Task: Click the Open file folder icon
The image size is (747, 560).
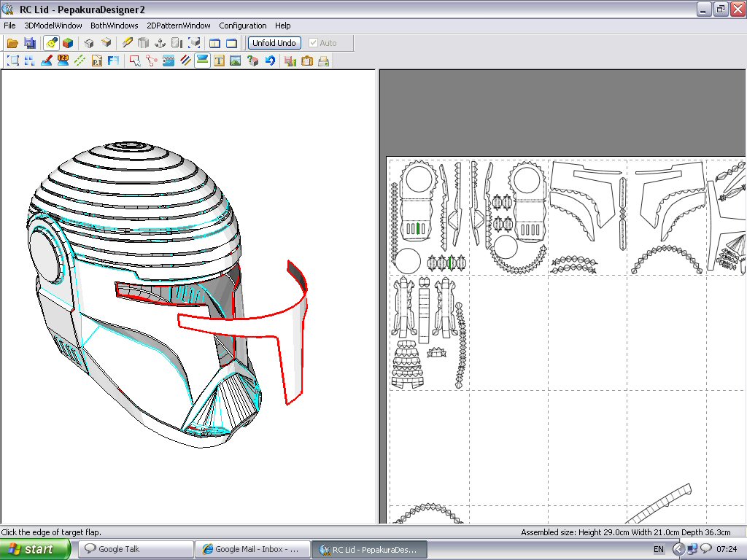Action: (12, 43)
